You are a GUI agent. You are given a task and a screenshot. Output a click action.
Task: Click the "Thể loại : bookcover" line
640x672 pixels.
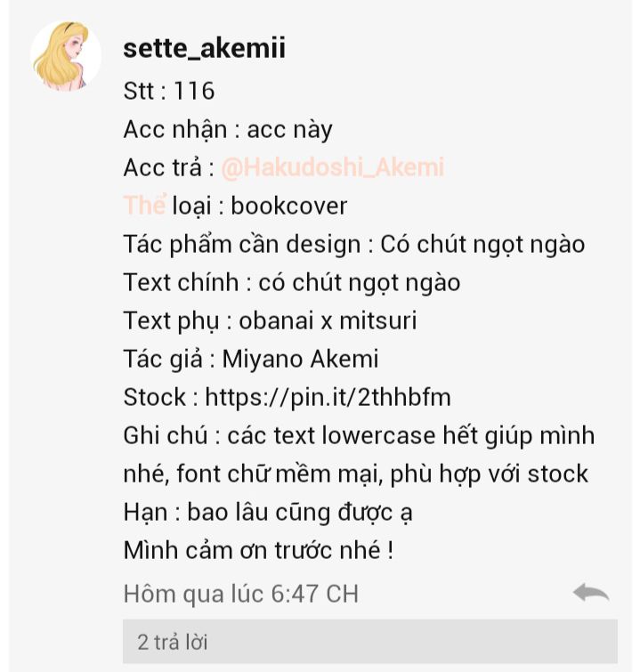click(235, 206)
